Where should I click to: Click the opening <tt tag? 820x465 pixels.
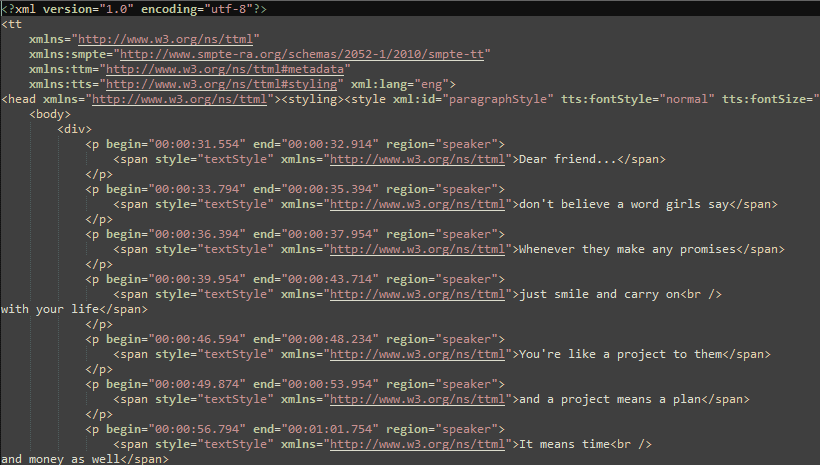(x=12, y=24)
